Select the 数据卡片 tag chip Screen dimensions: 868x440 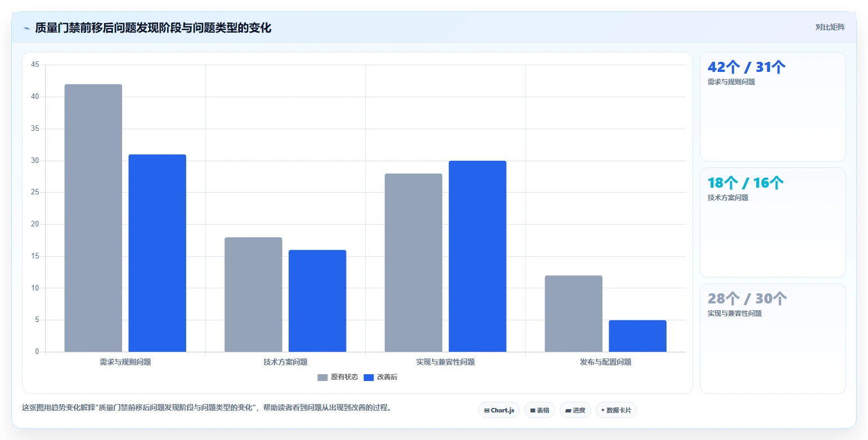616,410
